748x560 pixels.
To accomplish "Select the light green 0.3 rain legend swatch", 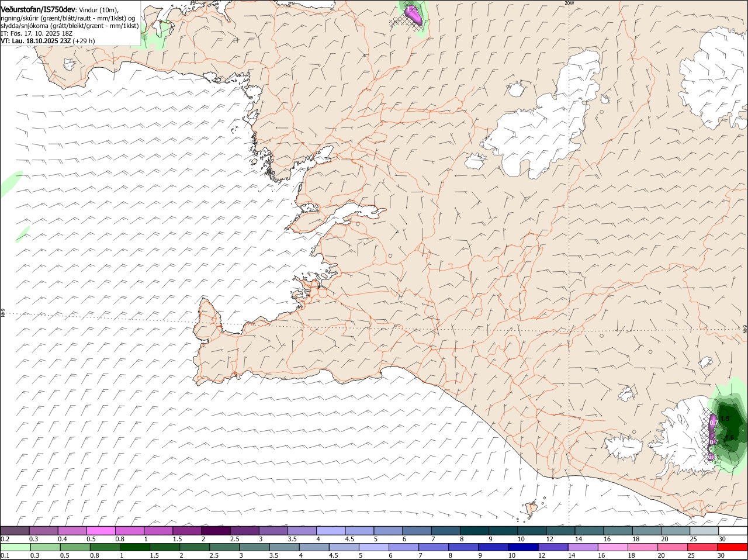I will click(44, 547).
